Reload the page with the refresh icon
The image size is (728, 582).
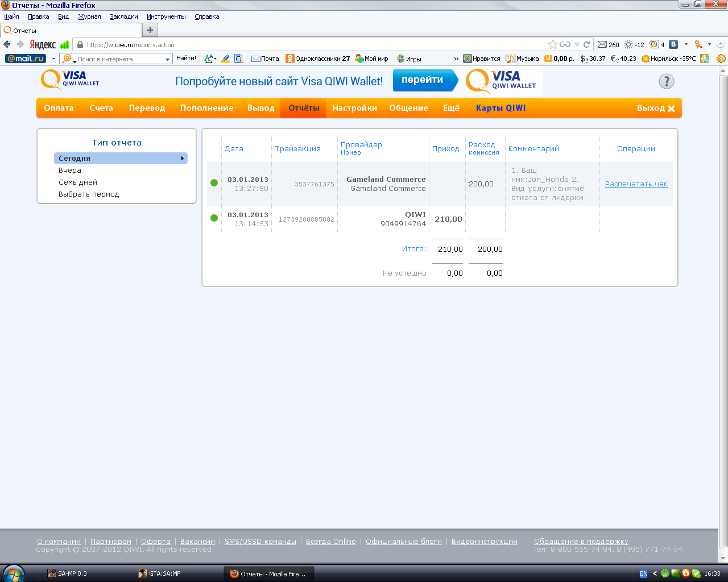tap(586, 44)
